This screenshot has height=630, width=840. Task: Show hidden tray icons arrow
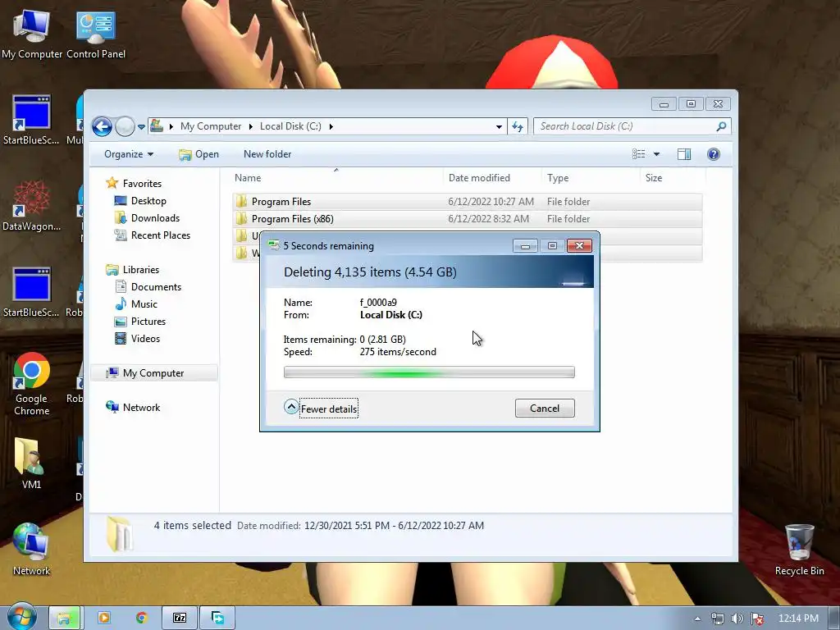tap(697, 619)
